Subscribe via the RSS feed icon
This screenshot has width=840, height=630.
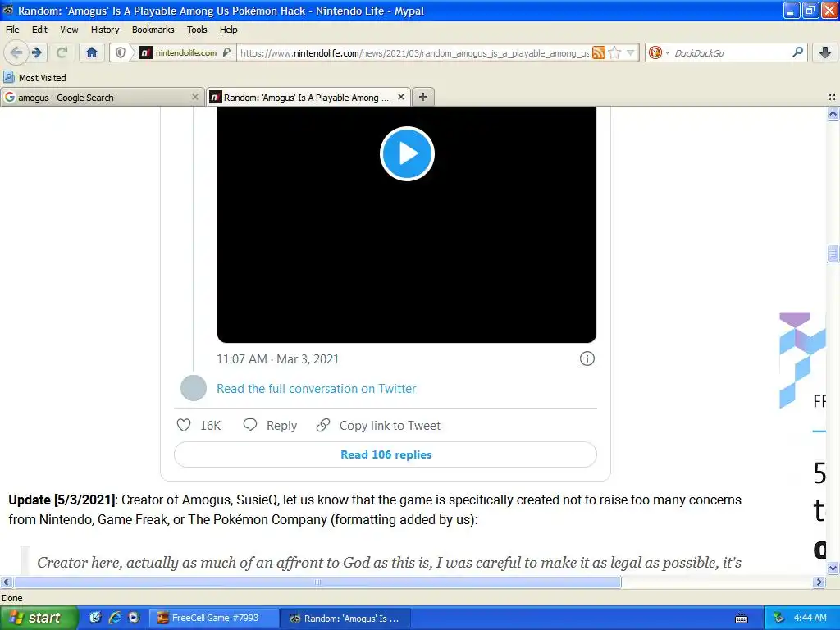point(598,52)
